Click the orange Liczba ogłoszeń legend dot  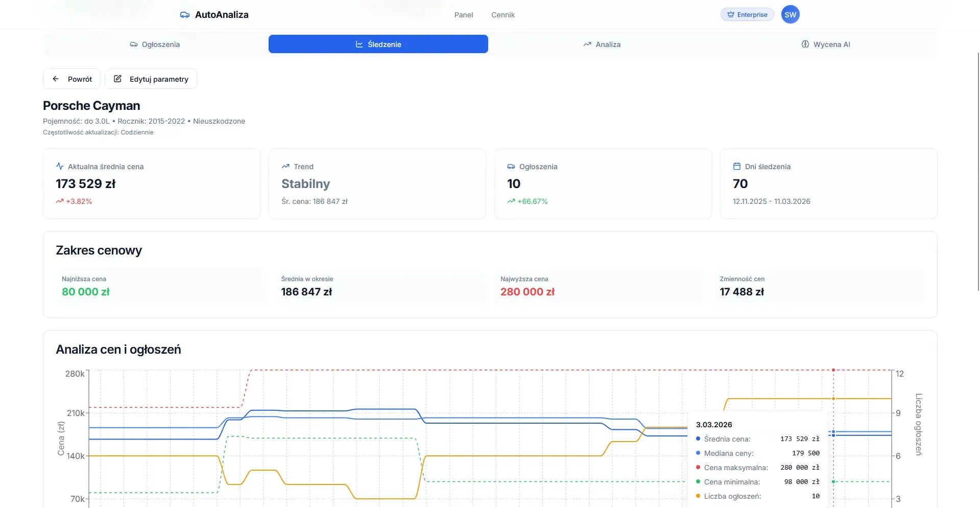coord(698,496)
